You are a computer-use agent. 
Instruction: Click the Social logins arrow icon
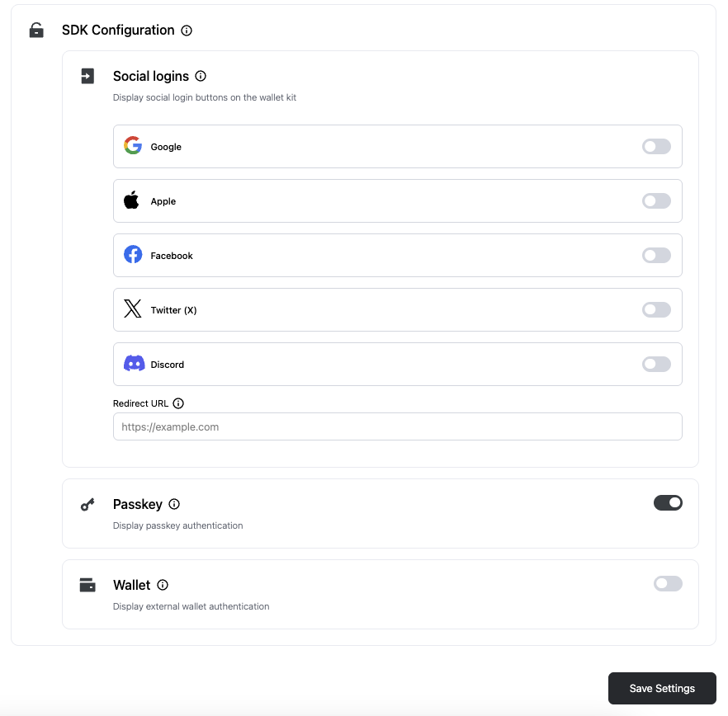tap(87, 76)
